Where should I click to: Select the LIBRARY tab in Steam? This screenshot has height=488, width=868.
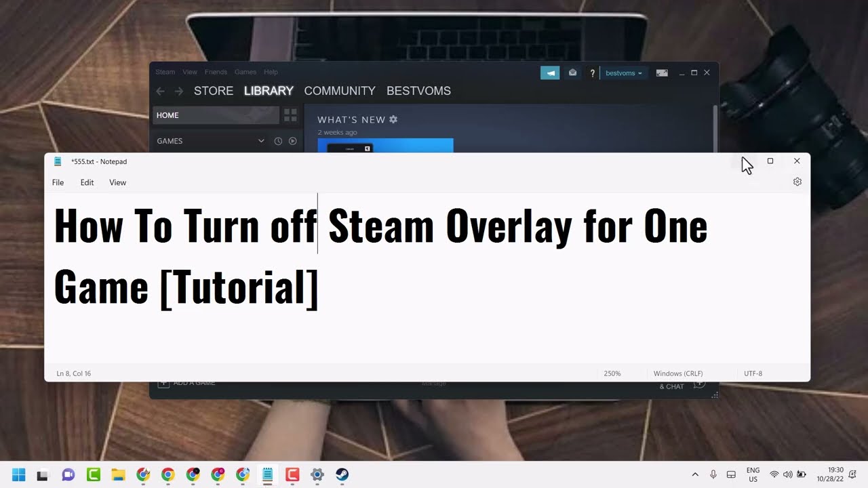coord(269,91)
